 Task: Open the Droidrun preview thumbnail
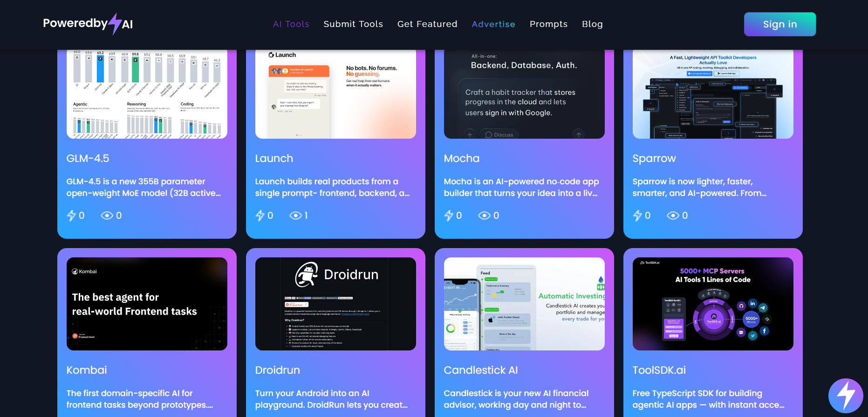click(335, 304)
